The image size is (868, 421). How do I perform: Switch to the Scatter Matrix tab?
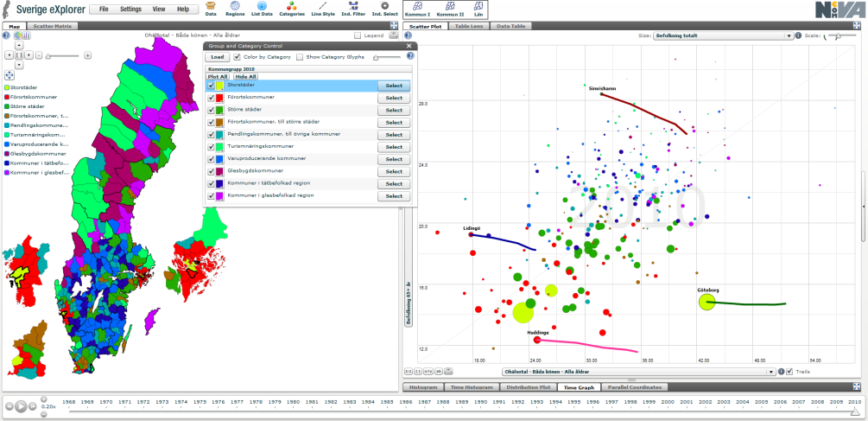[53, 26]
